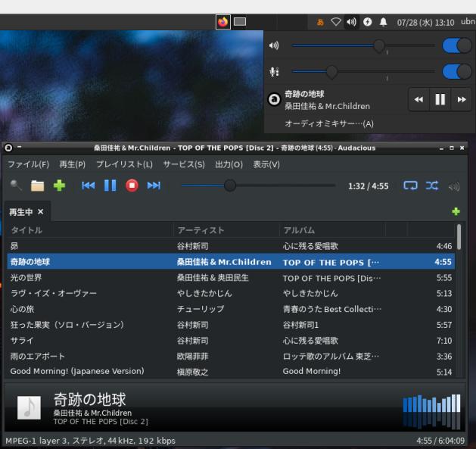Stop playback with the red stop button
476x449 pixels.
tap(132, 186)
